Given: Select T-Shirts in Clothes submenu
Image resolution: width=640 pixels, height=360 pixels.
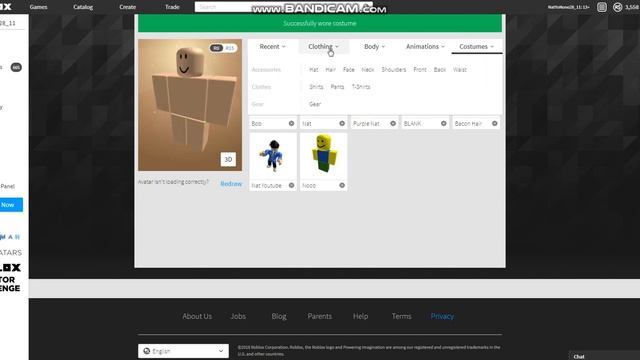Looking at the screenshot, I should click(x=361, y=87).
